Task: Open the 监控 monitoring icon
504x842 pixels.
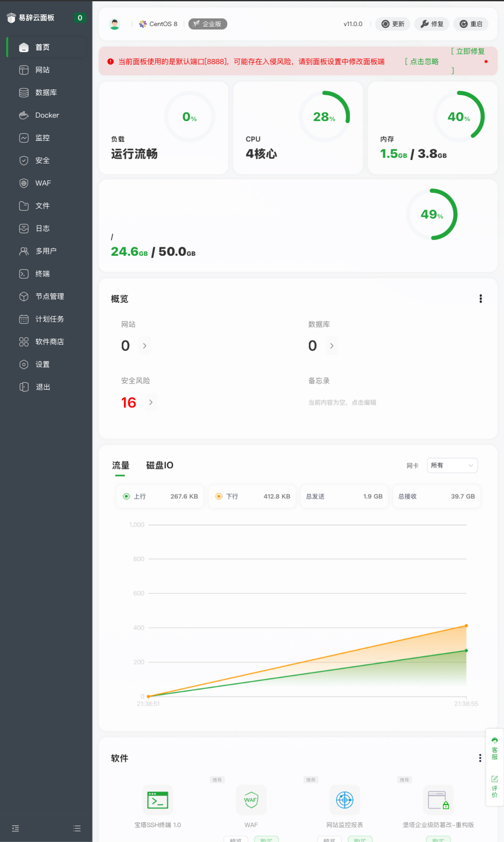Action: pos(24,138)
